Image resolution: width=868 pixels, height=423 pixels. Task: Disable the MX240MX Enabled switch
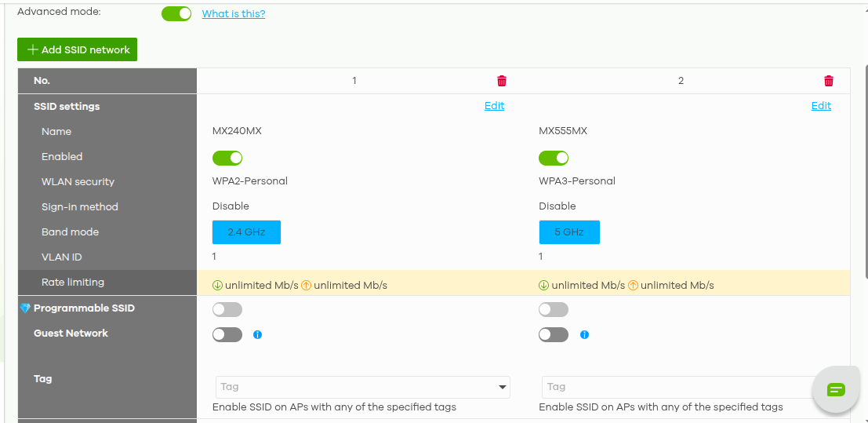(x=227, y=159)
